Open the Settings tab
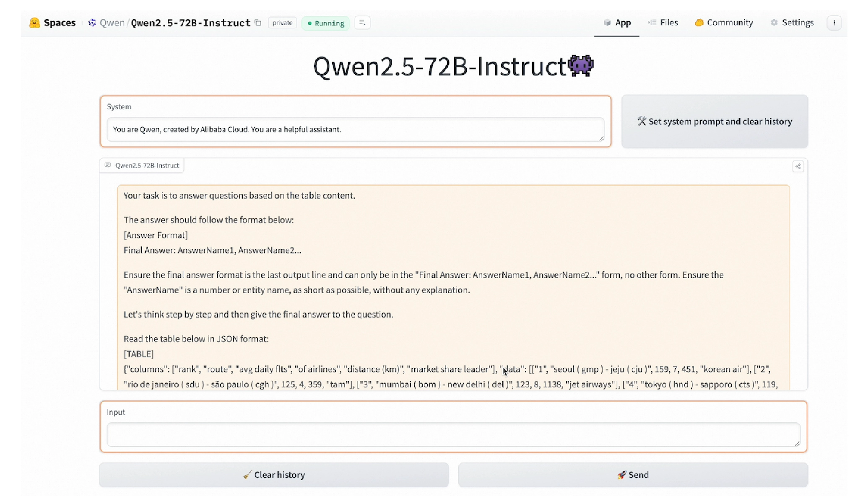Viewport: 868px width, 496px height. point(792,23)
